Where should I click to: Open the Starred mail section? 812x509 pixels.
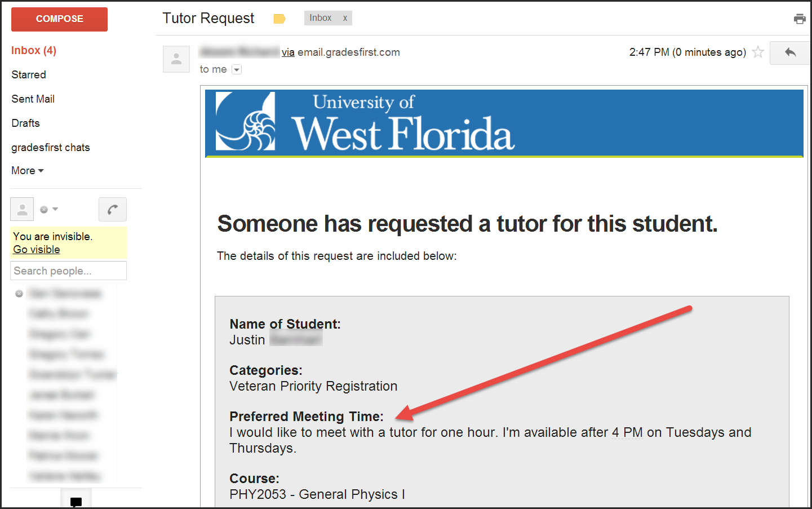pyautogui.click(x=28, y=74)
